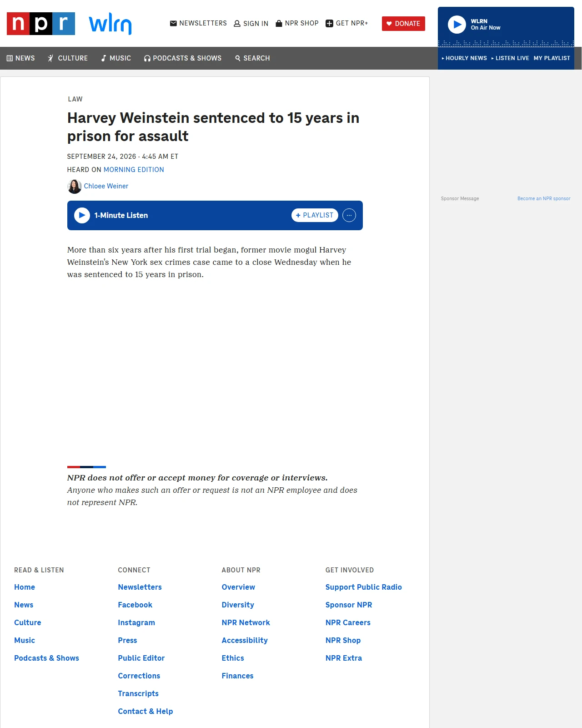Screen dimensions: 582x728
Task: Click the Donate button
Action: [403, 24]
